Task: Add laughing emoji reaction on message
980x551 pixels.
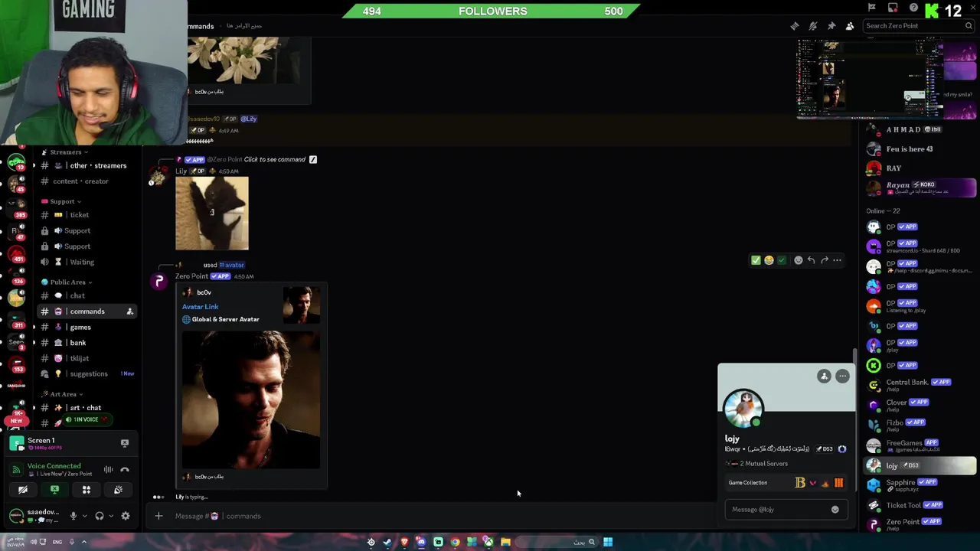Action: 769,260
